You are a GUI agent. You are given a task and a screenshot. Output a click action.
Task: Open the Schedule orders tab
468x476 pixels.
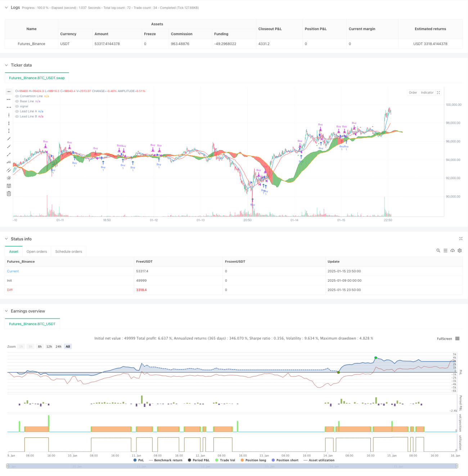pos(68,251)
